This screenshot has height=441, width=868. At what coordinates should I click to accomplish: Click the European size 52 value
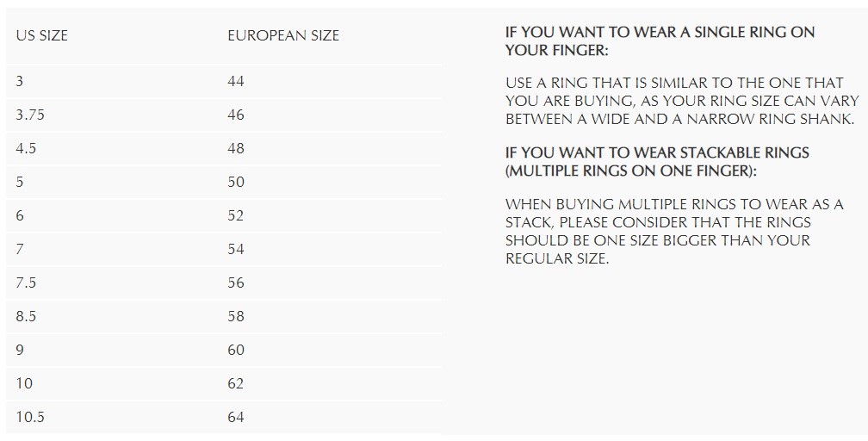[x=236, y=215]
